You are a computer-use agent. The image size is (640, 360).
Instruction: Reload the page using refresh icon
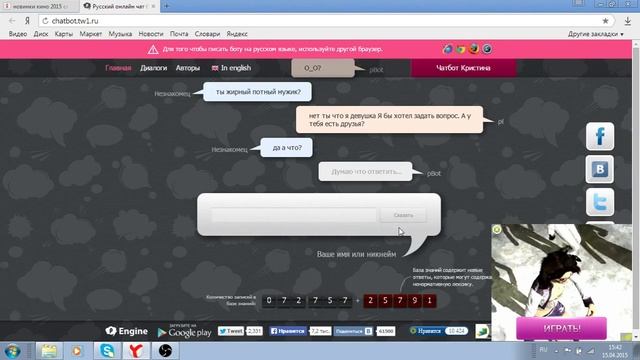tap(45, 21)
